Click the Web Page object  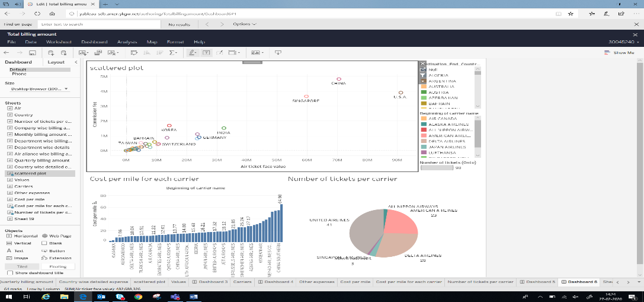pyautogui.click(x=57, y=236)
